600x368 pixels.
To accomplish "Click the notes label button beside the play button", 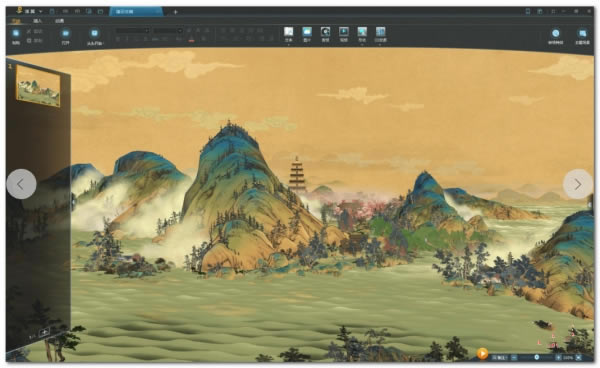I will 499,357.
